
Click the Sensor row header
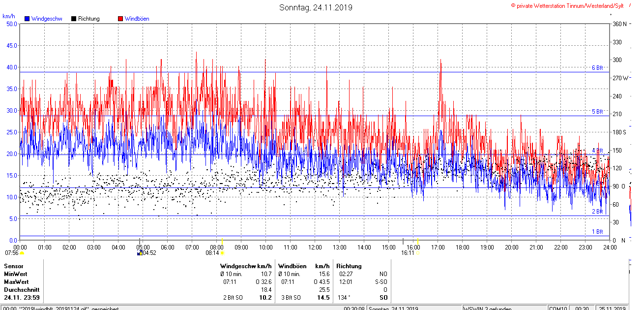coord(13,266)
